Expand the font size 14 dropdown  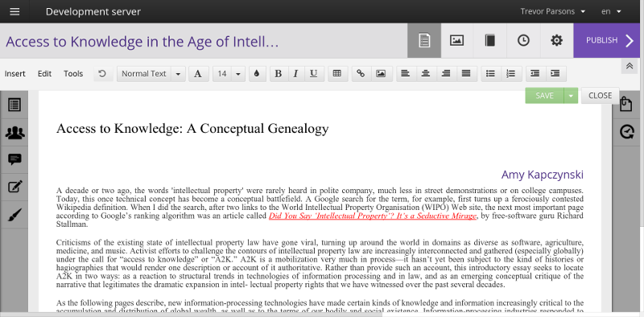click(238, 74)
